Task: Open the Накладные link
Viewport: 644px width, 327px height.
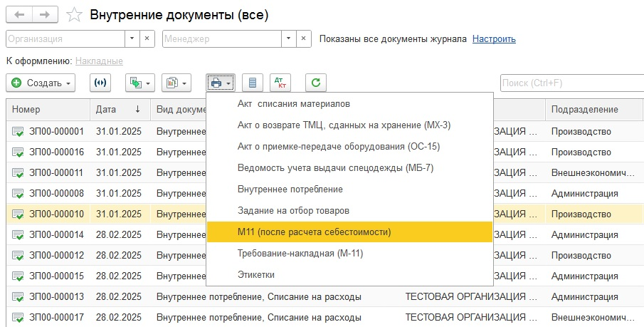Action: click(99, 61)
